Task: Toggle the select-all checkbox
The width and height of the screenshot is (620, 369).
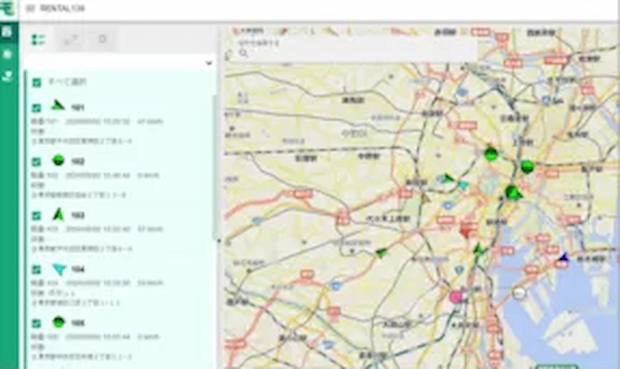Action: pos(36,82)
